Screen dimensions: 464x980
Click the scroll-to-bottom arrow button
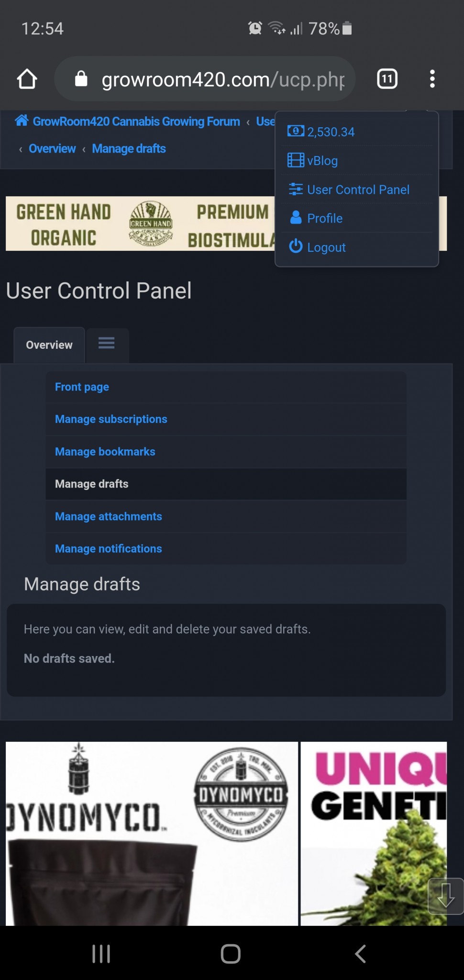point(445,896)
